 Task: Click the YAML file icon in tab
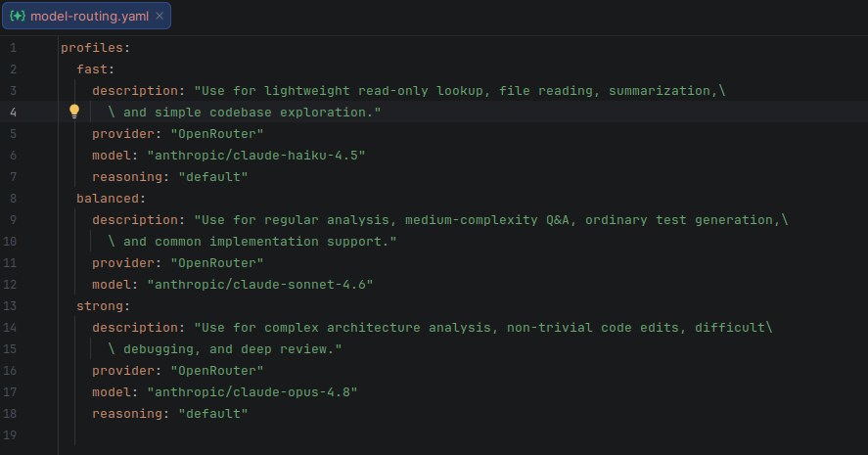[18, 16]
